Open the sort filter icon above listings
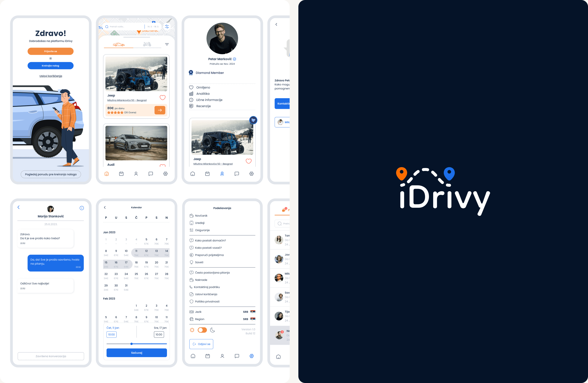The image size is (588, 383). coord(167,44)
